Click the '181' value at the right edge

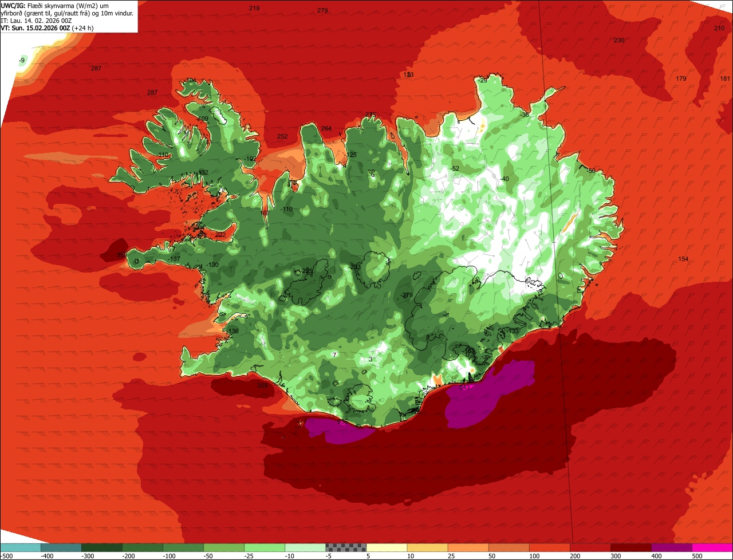click(725, 78)
